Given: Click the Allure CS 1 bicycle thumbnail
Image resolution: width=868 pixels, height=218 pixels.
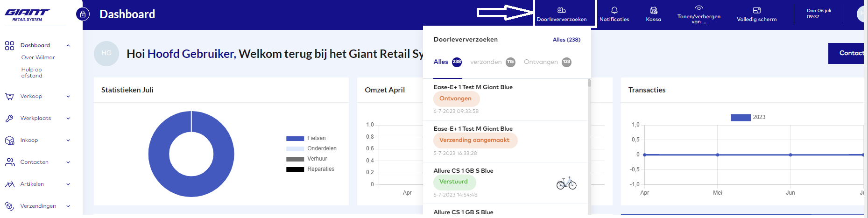Looking at the screenshot, I should (x=566, y=183).
